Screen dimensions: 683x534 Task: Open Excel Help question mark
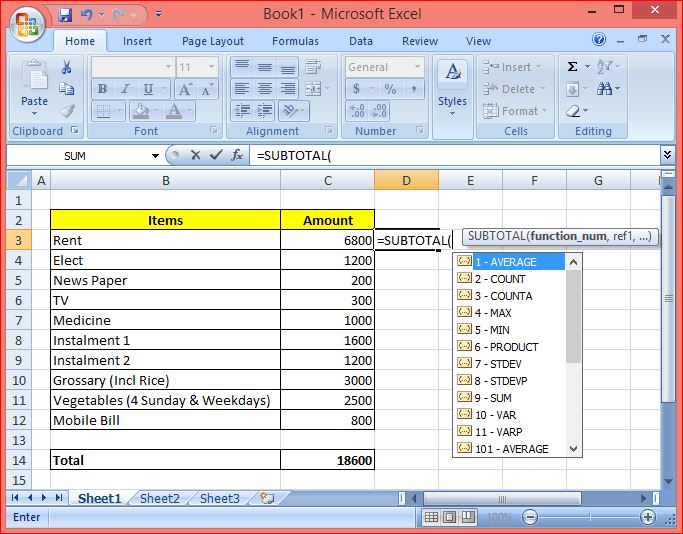pyautogui.click(x=599, y=40)
